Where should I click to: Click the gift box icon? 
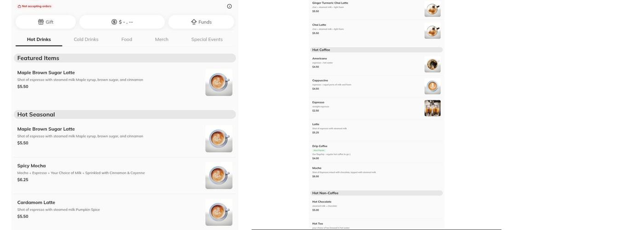pyautogui.click(x=41, y=22)
